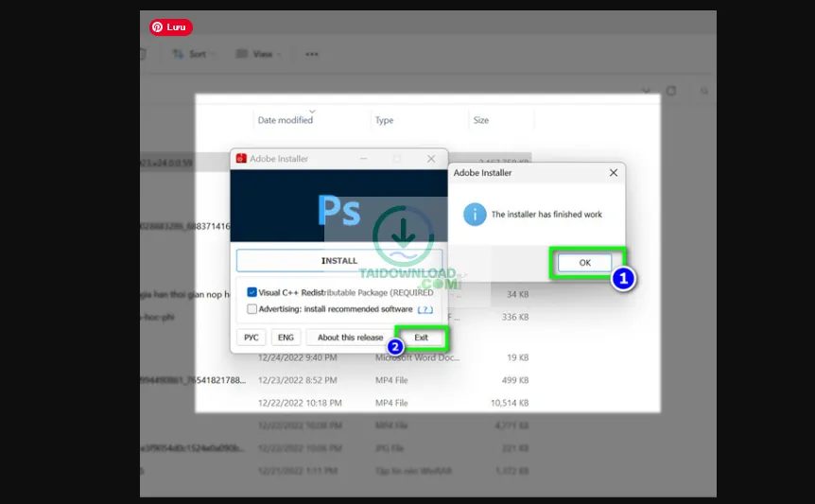Sort files by Date modified column

pyautogui.click(x=285, y=121)
